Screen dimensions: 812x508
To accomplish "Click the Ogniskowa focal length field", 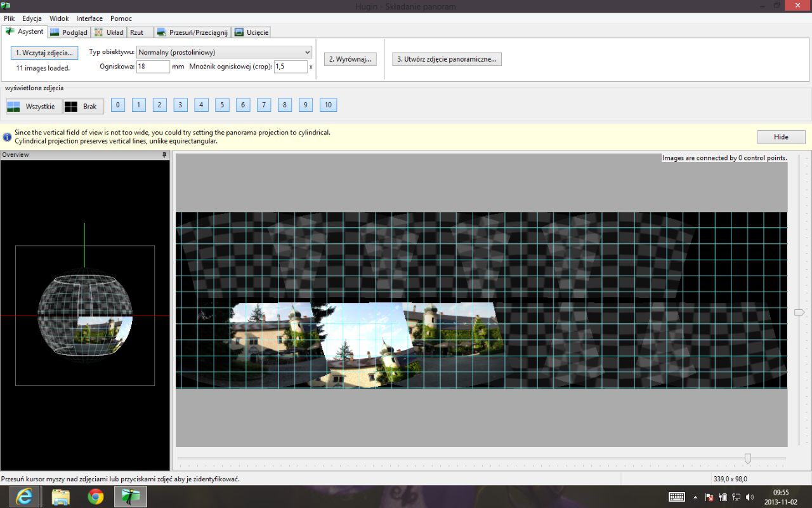I will 153,67.
